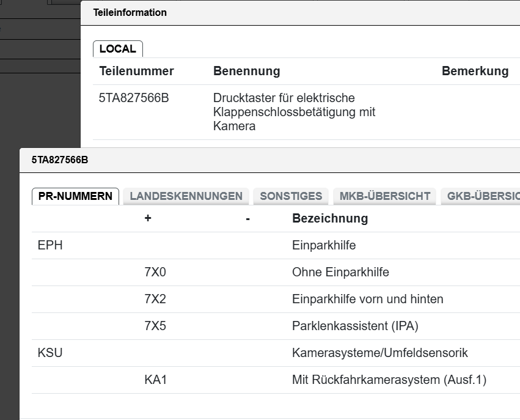Click the Teilenummer column header
Image resolution: width=520 pixels, height=420 pixels.
click(136, 71)
